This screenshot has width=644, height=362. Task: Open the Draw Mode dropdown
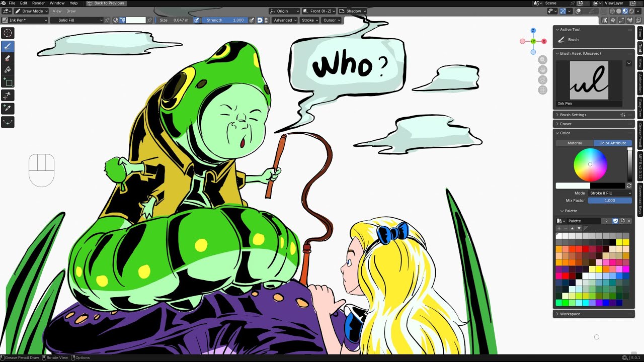31,11
